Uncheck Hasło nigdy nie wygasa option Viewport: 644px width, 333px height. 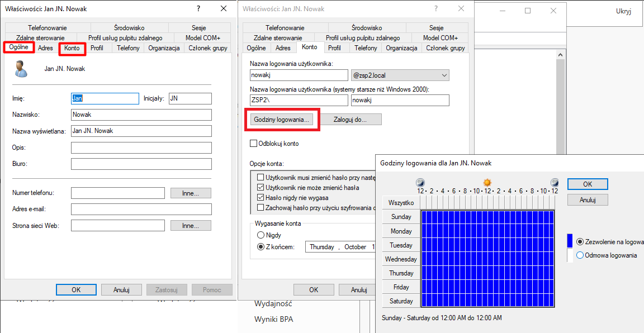pyautogui.click(x=261, y=198)
